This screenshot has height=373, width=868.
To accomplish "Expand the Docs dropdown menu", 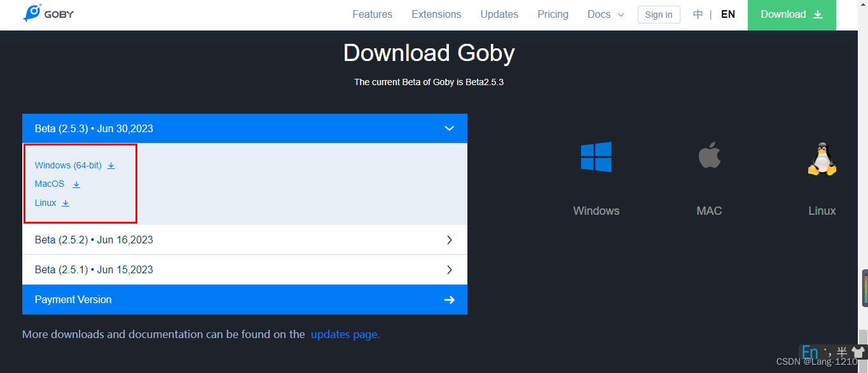I will click(x=605, y=14).
